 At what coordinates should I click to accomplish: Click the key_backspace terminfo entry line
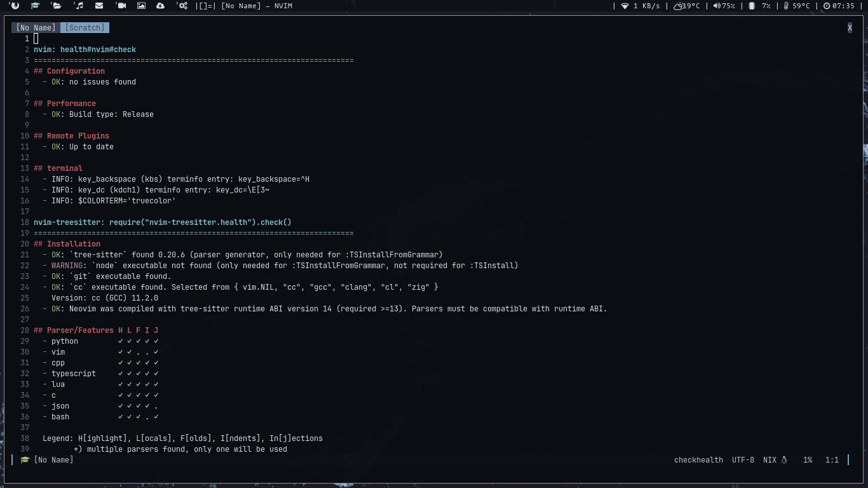[x=176, y=179]
